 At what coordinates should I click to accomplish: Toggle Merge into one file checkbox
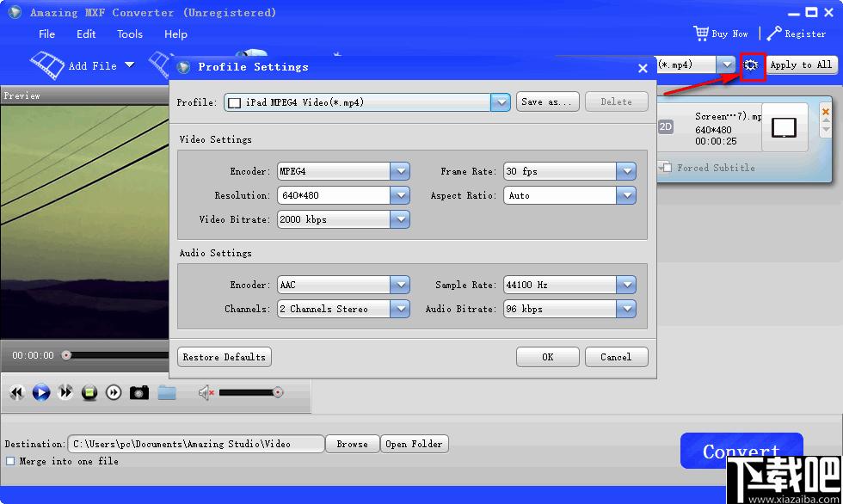click(x=10, y=461)
